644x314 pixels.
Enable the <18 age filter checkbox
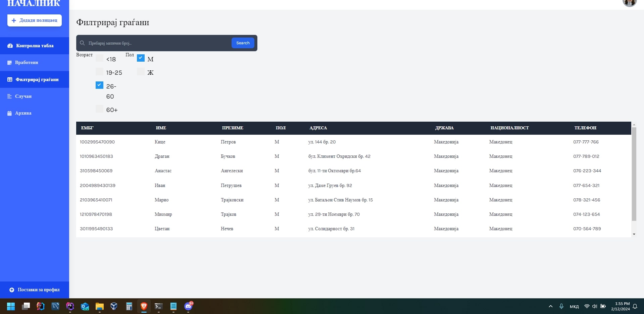click(x=99, y=58)
